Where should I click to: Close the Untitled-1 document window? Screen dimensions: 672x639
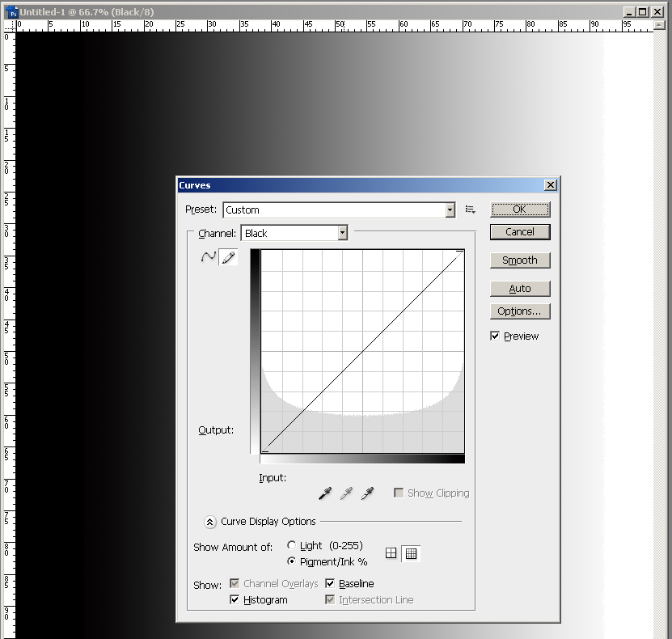pyautogui.click(x=657, y=12)
